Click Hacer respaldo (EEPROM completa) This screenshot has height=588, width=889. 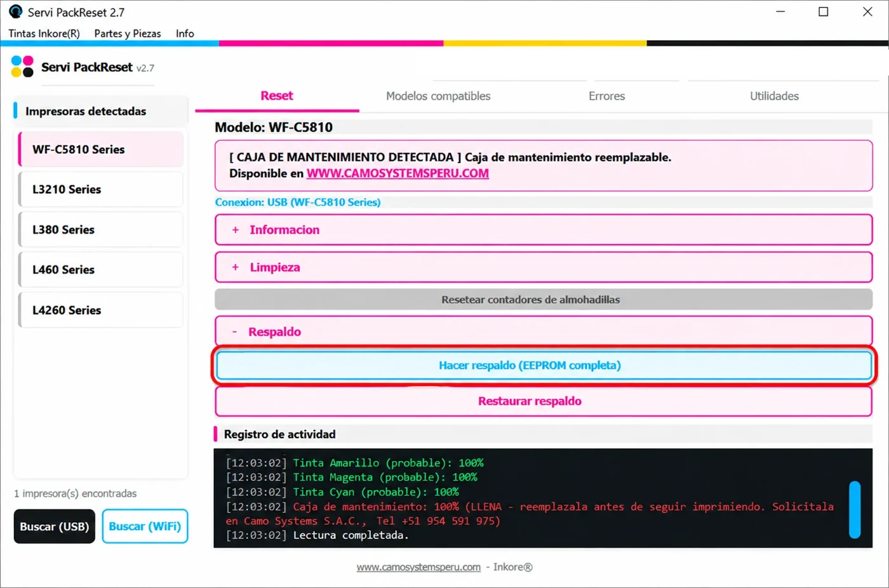click(544, 365)
